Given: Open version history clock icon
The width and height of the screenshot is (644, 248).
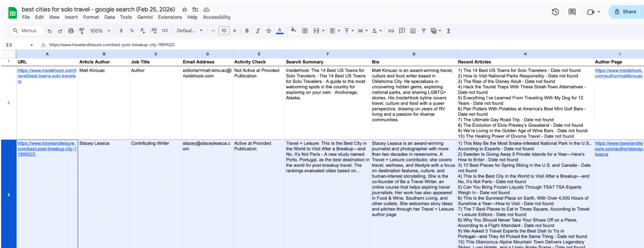Looking at the screenshot, I should [x=555, y=12].
